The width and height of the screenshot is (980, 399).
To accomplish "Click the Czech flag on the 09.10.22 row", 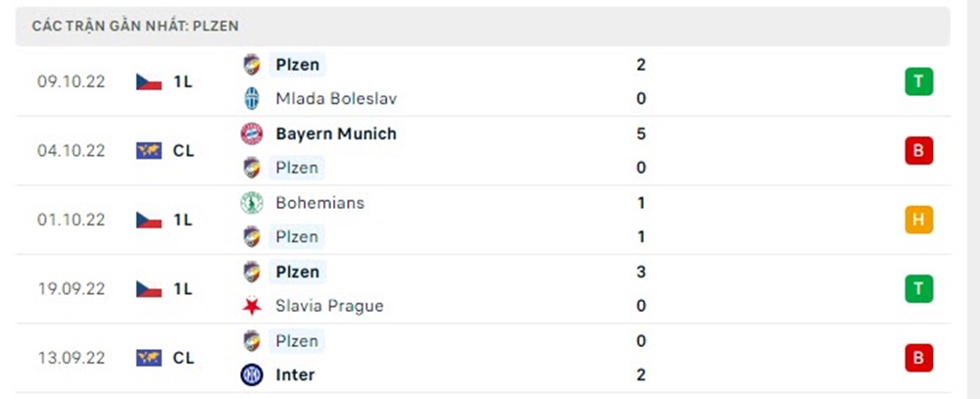I will (x=149, y=82).
